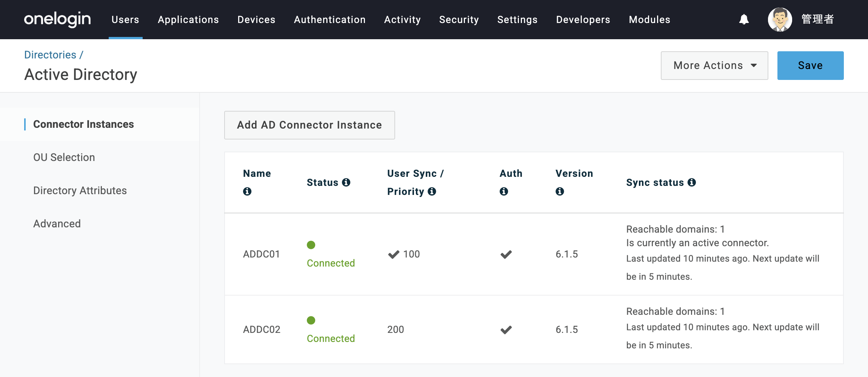Click the info icon under Name column
Image resolution: width=868 pixels, height=377 pixels.
(247, 192)
